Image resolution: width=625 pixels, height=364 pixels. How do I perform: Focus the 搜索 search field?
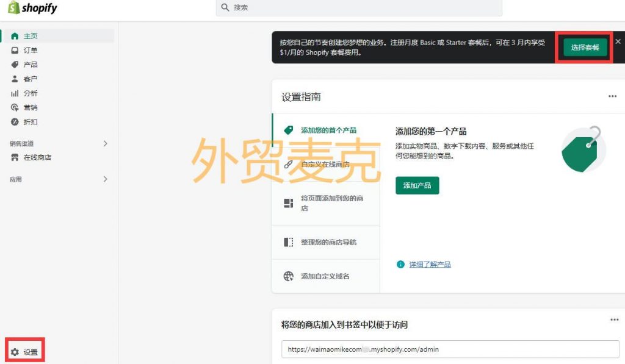(x=359, y=7)
